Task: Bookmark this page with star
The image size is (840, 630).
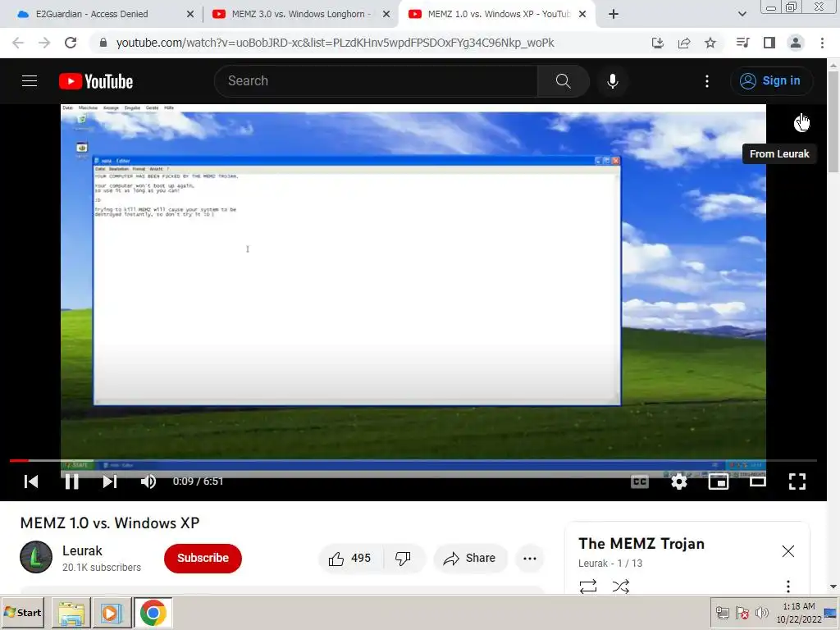Action: point(710,43)
